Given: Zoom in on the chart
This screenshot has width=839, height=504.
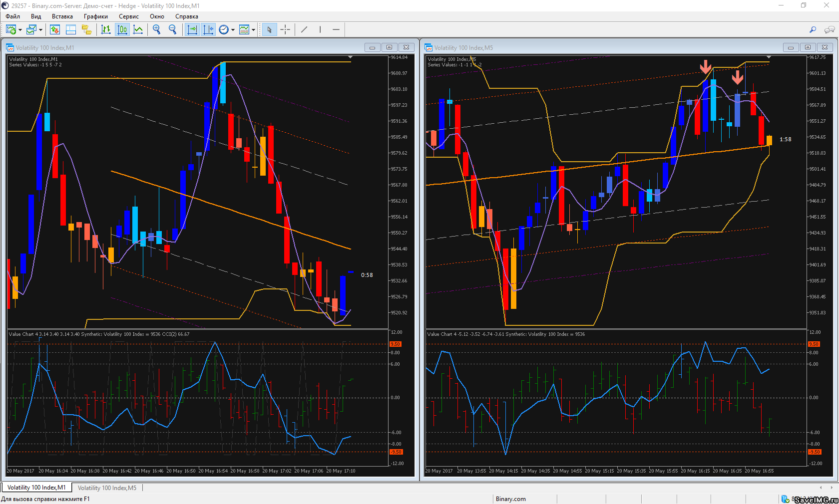Looking at the screenshot, I should 157,30.
